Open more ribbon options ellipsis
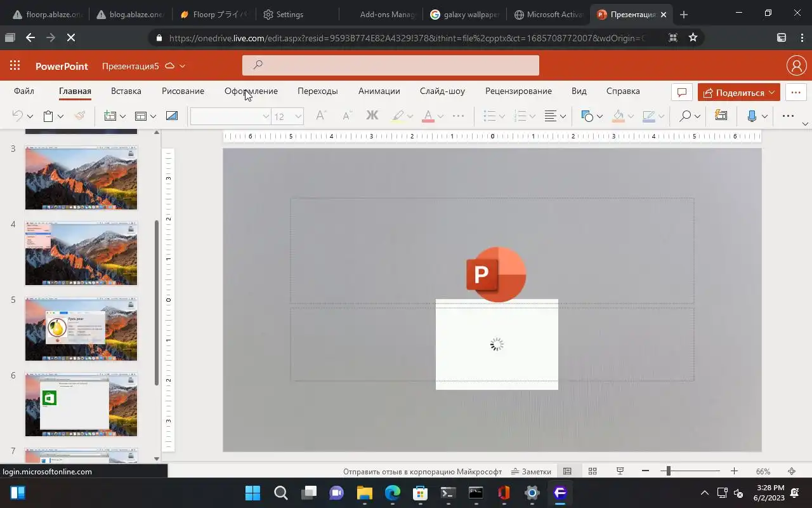Screen dimensions: 812x508 (x=788, y=116)
